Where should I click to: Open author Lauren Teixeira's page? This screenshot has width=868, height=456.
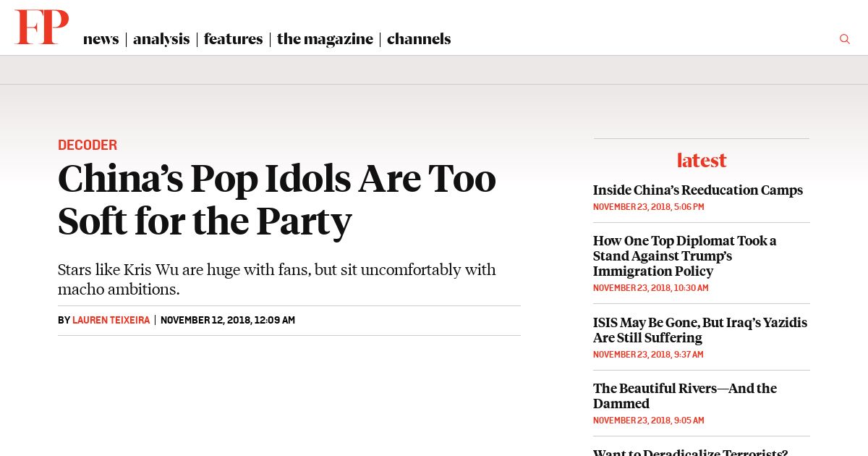click(x=111, y=320)
